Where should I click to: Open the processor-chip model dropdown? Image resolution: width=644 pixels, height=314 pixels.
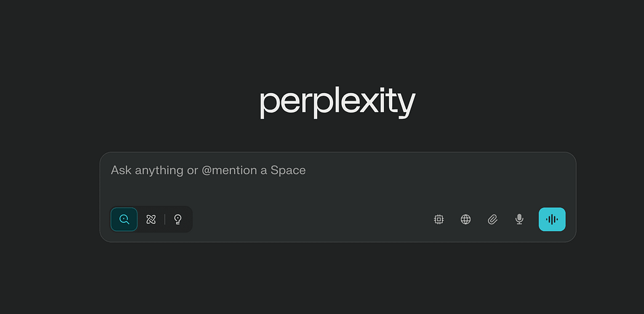pyautogui.click(x=439, y=220)
